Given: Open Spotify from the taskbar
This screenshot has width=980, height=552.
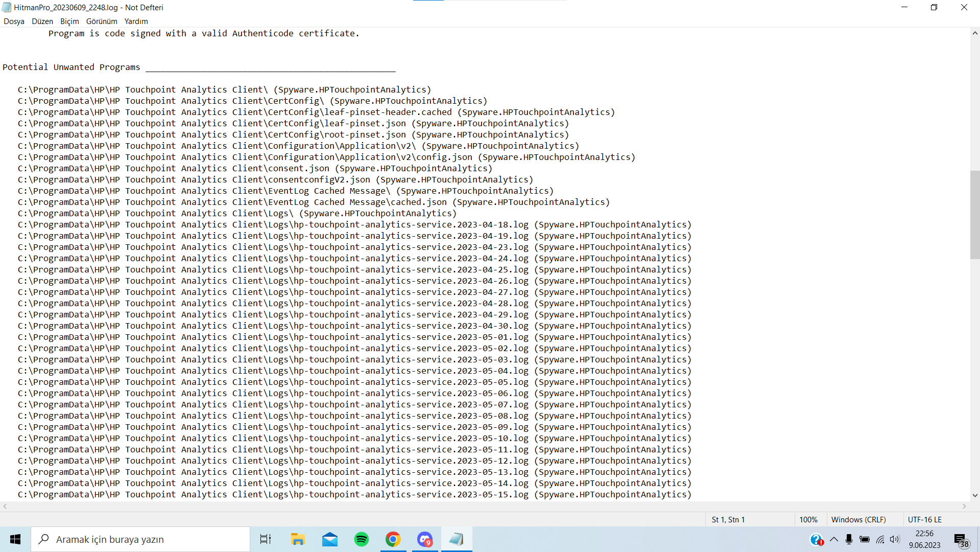Looking at the screenshot, I should point(362,539).
